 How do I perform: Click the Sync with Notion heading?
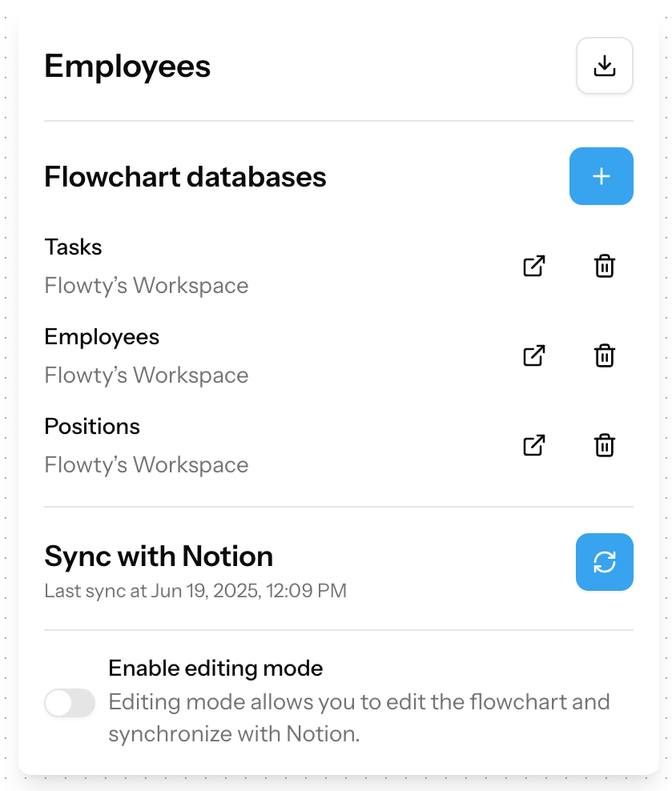click(x=159, y=556)
